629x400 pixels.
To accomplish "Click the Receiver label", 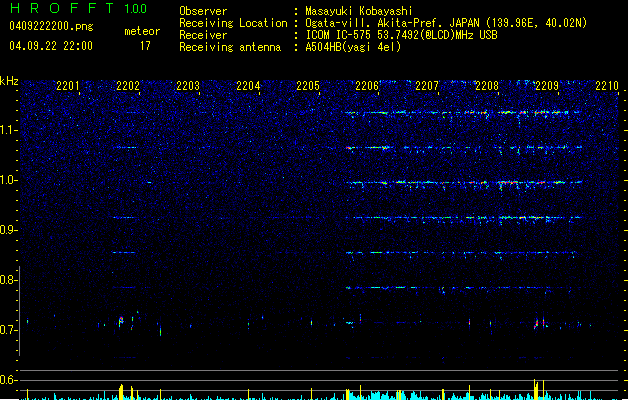I will (203, 35).
